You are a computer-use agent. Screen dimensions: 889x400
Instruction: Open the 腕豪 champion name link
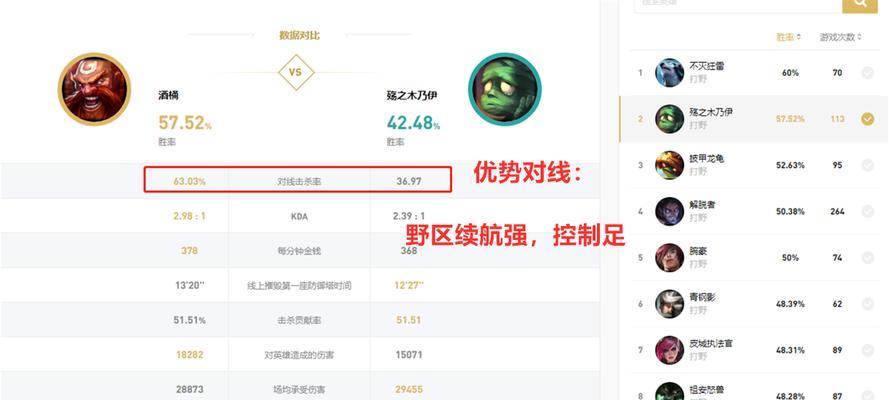pos(698,252)
